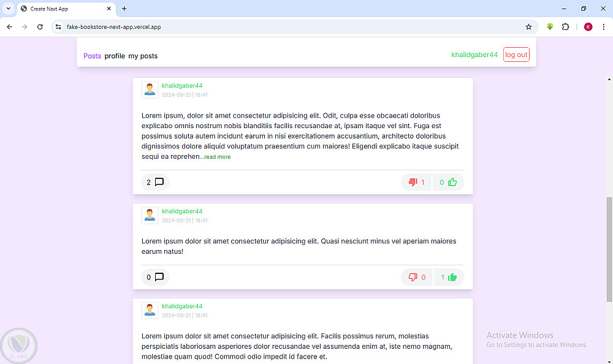The width and height of the screenshot is (613, 364).
Task: Close the 'Create Next App' tab
Action: click(x=109, y=9)
